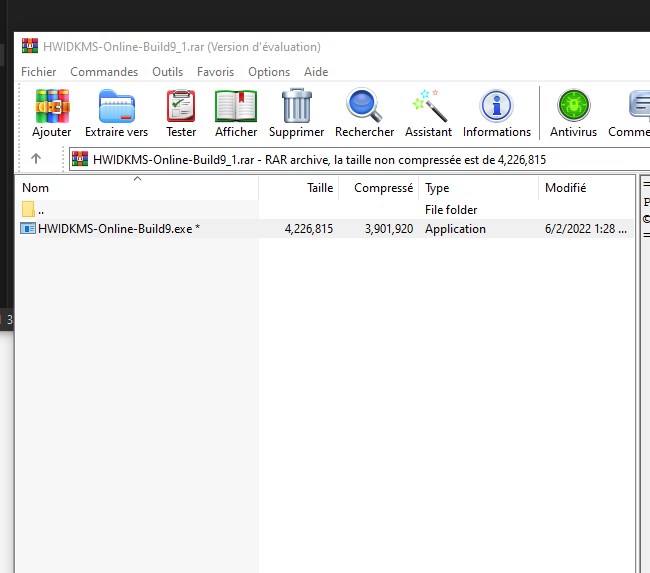Open the Commandes menu

104,72
